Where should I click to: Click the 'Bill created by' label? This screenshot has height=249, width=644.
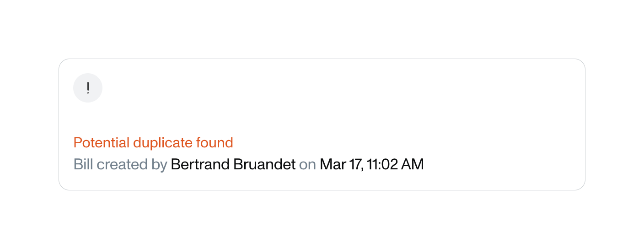pos(120,164)
